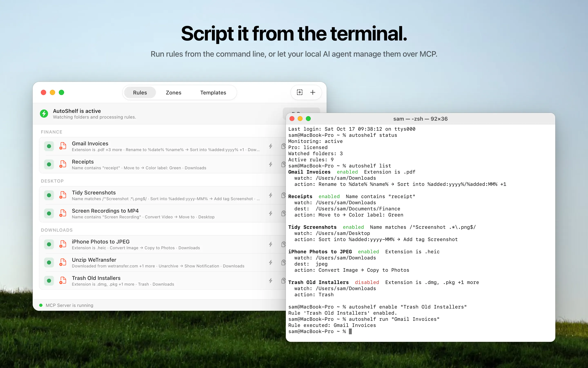Toggle Screen Recordings to MP4 enabled switch
The width and height of the screenshot is (588, 368).
(49, 213)
